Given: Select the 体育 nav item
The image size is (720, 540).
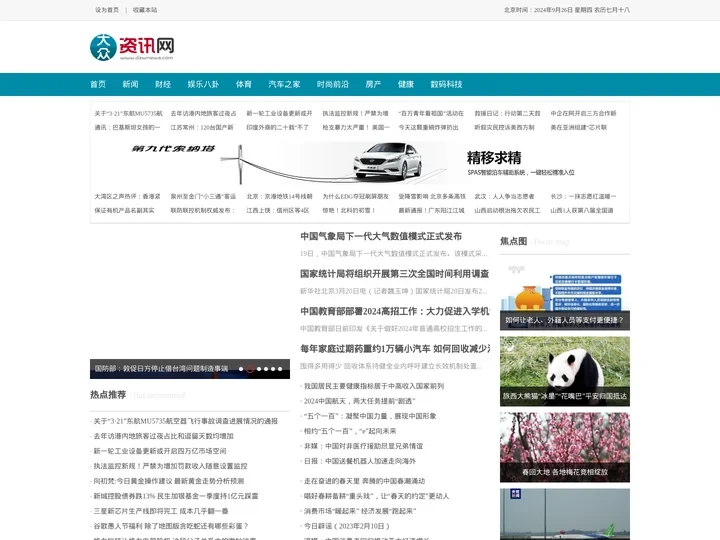Looking at the screenshot, I should pyautogui.click(x=244, y=84).
